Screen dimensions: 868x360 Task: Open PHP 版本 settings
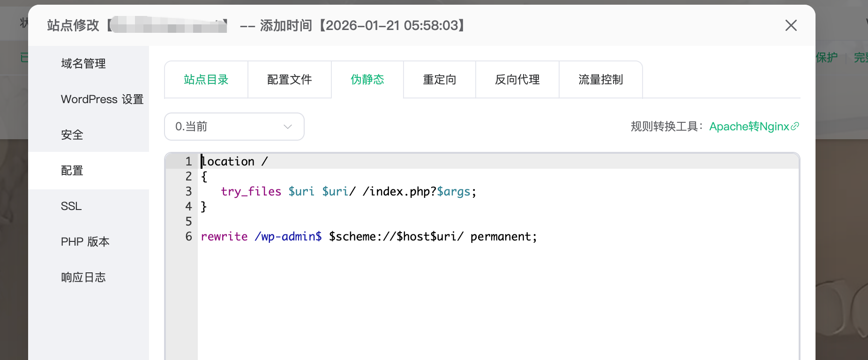tap(85, 242)
